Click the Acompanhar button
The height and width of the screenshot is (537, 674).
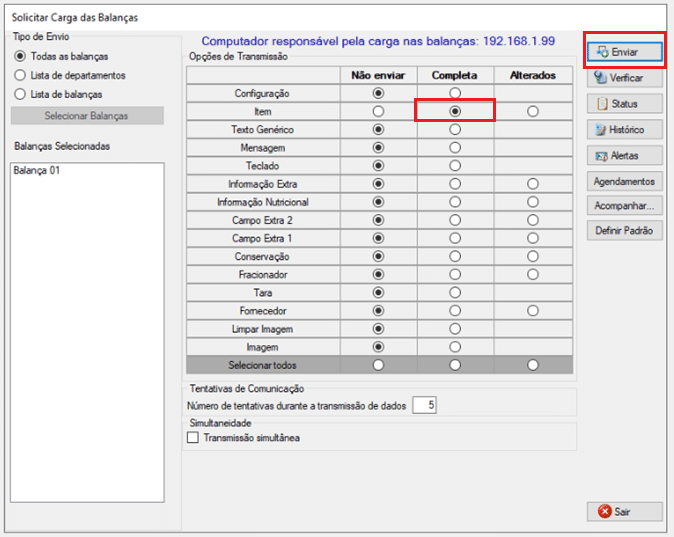(624, 206)
